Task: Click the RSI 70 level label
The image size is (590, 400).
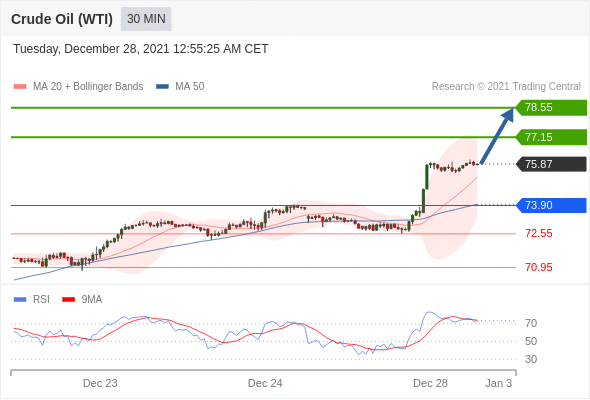Action: (531, 323)
